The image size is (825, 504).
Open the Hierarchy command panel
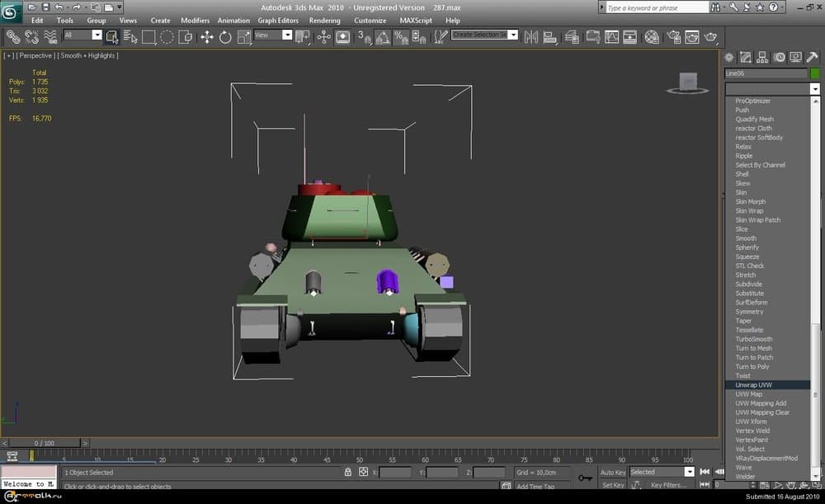click(762, 57)
